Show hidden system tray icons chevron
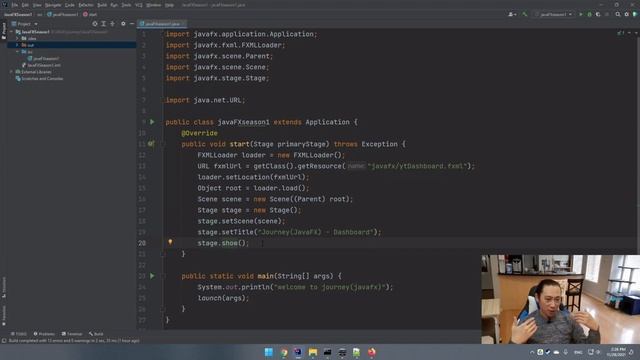This screenshot has height=360, width=640. pyautogui.click(x=532, y=352)
